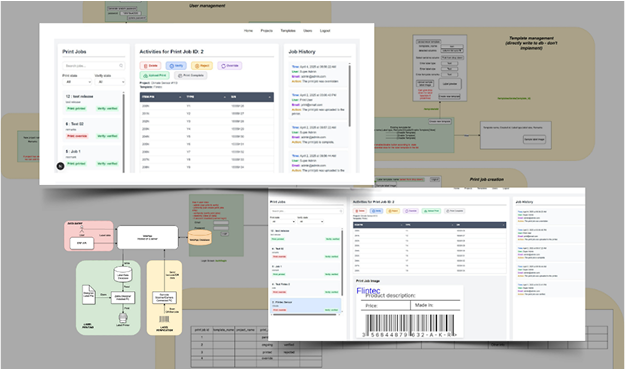The image size is (625, 370).
Task: Click the Job History scrollbar in larger window
Action: tap(350, 96)
